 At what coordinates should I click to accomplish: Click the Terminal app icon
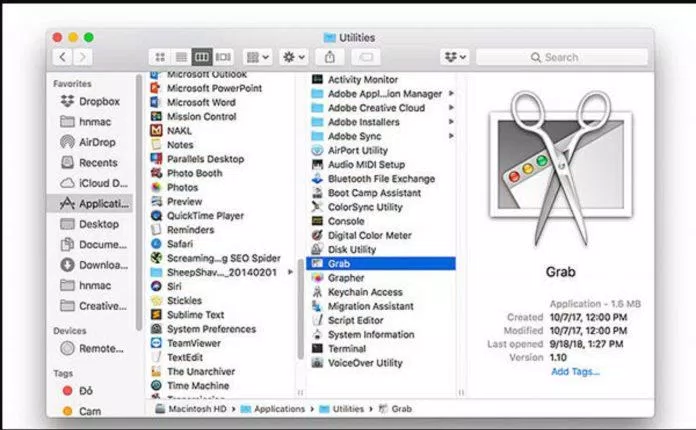click(317, 349)
